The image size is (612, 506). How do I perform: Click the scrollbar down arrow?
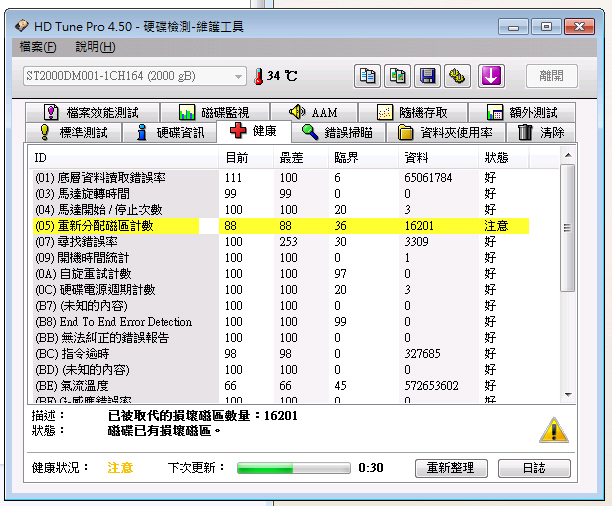click(x=568, y=395)
